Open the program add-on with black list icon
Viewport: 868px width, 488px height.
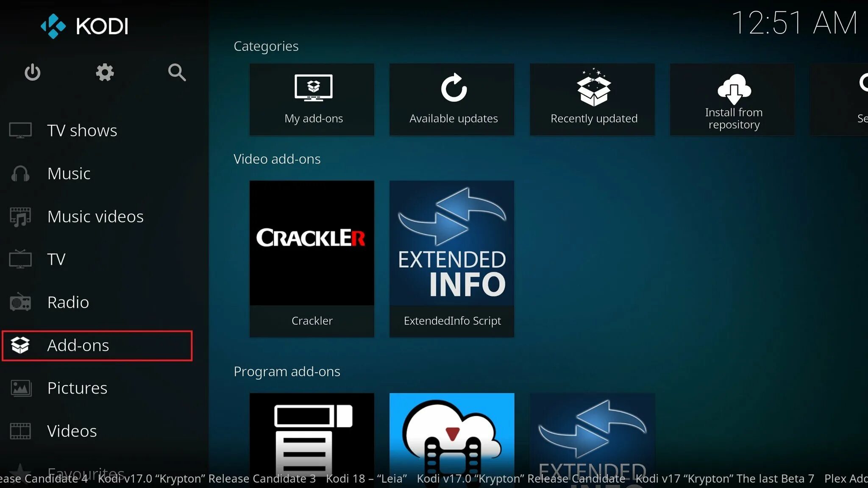(x=312, y=441)
